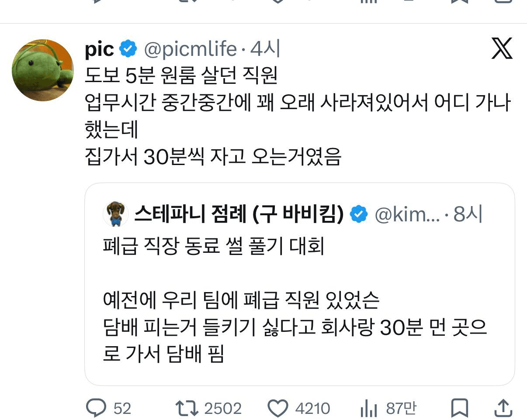The height and width of the screenshot is (420, 527).
Task: Open 스테파니 점례 (구 바비킴) profile name
Action: pyautogui.click(x=239, y=214)
